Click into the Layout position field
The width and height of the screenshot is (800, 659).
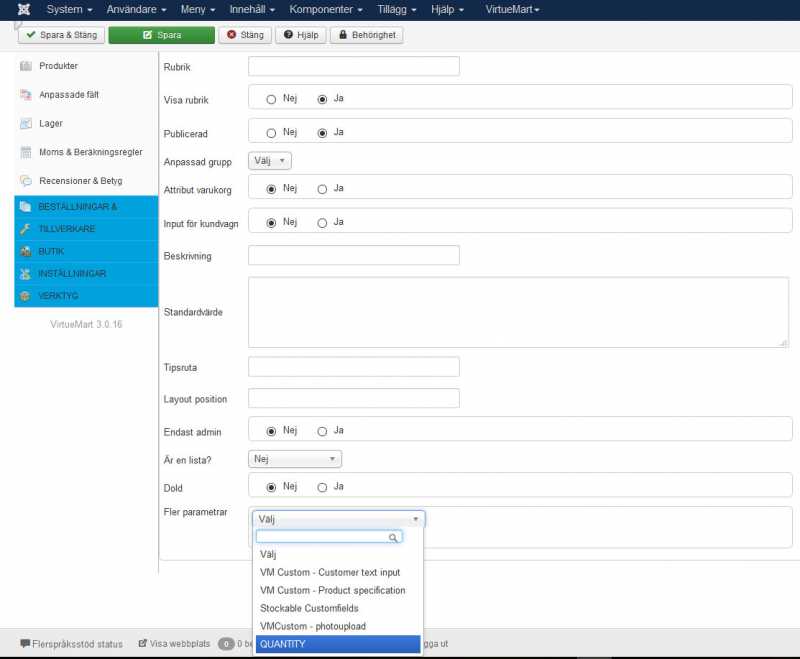click(x=354, y=398)
